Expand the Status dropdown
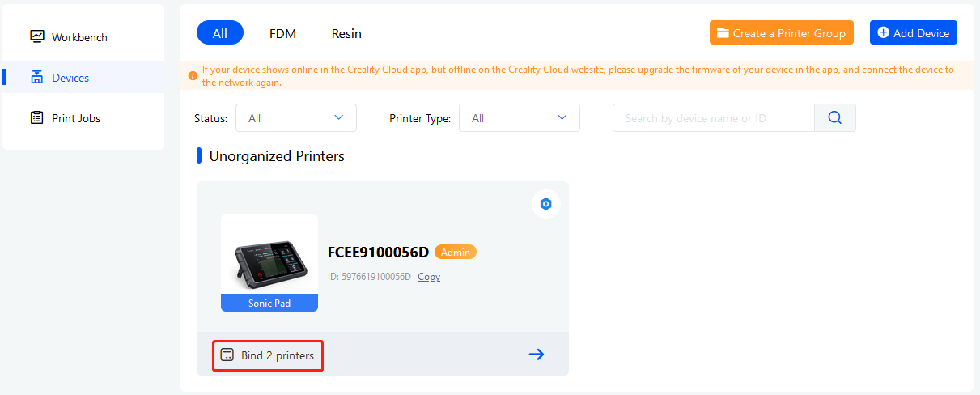Viewport: 980px width, 395px height. coord(296,118)
